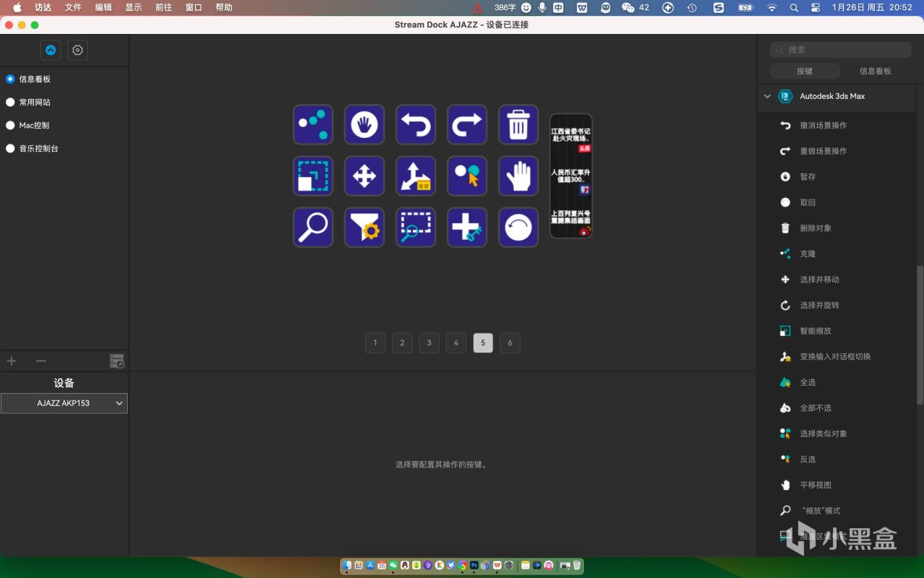This screenshot has width=924, height=578.
Task: Switch to the 信息看板 tab in the right panel
Action: click(876, 71)
